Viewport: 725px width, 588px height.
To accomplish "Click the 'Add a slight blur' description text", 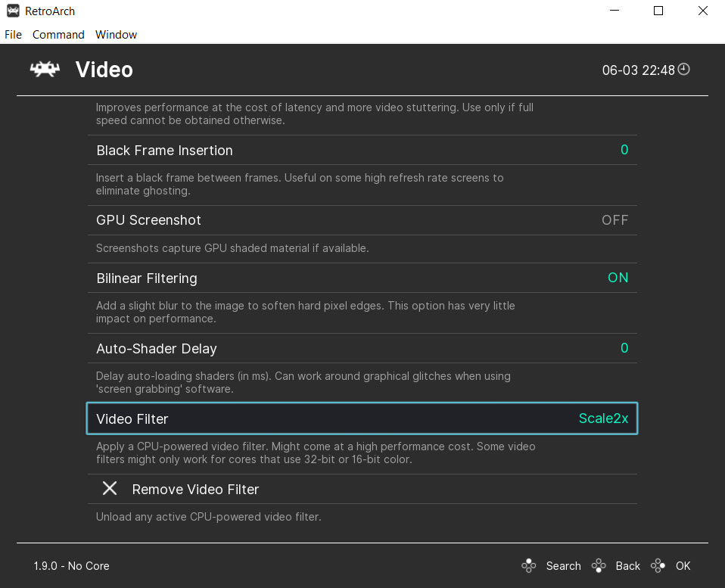I will click(305, 312).
